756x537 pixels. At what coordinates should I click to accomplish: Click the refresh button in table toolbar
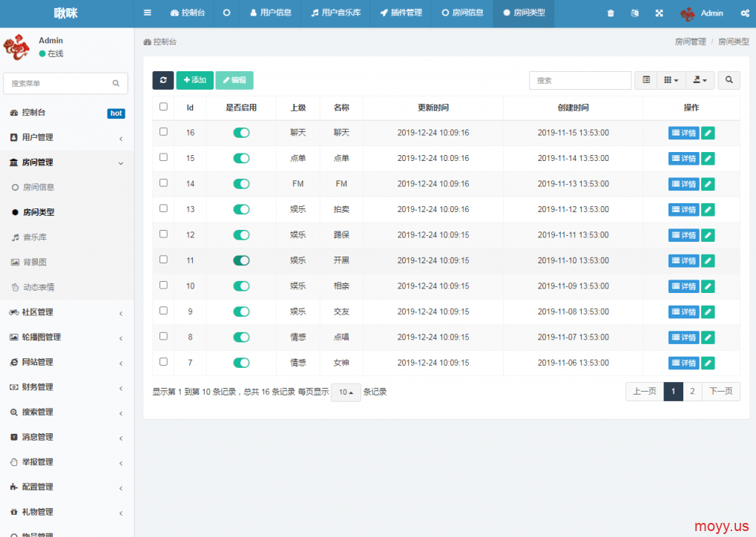pos(163,80)
